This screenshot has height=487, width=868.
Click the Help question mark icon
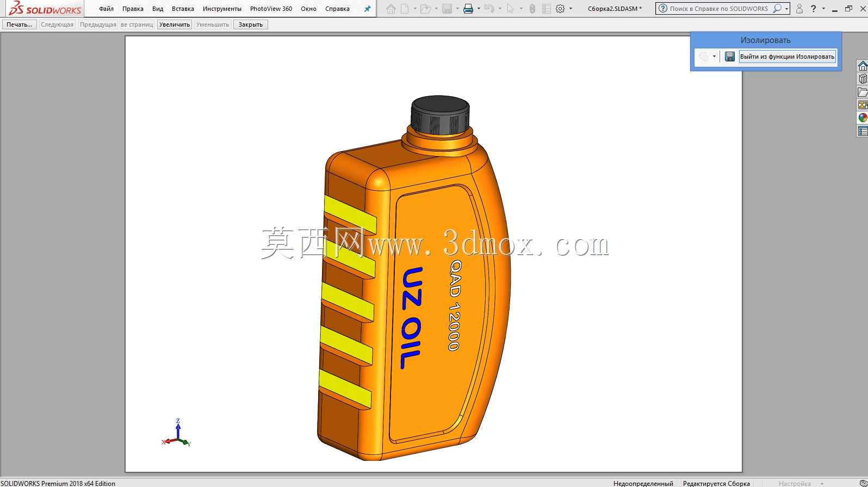[x=813, y=9]
